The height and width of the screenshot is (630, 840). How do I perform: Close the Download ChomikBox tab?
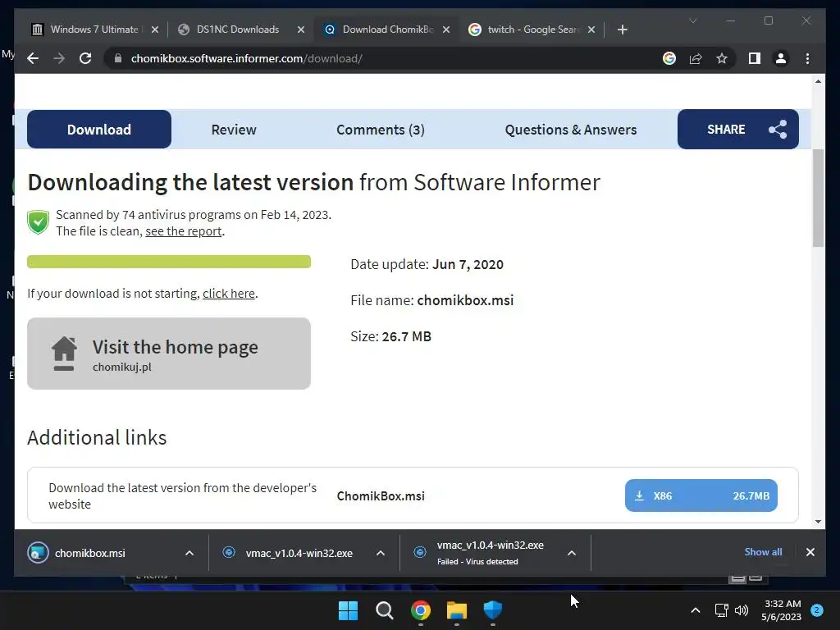[x=445, y=30]
